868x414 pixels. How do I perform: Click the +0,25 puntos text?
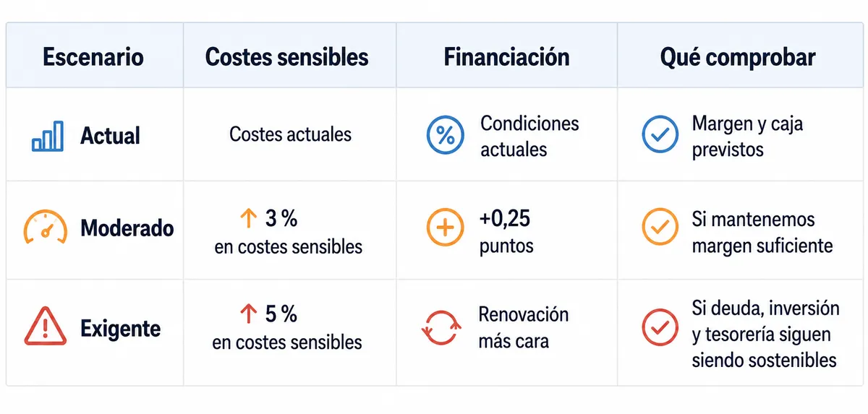tap(506, 232)
